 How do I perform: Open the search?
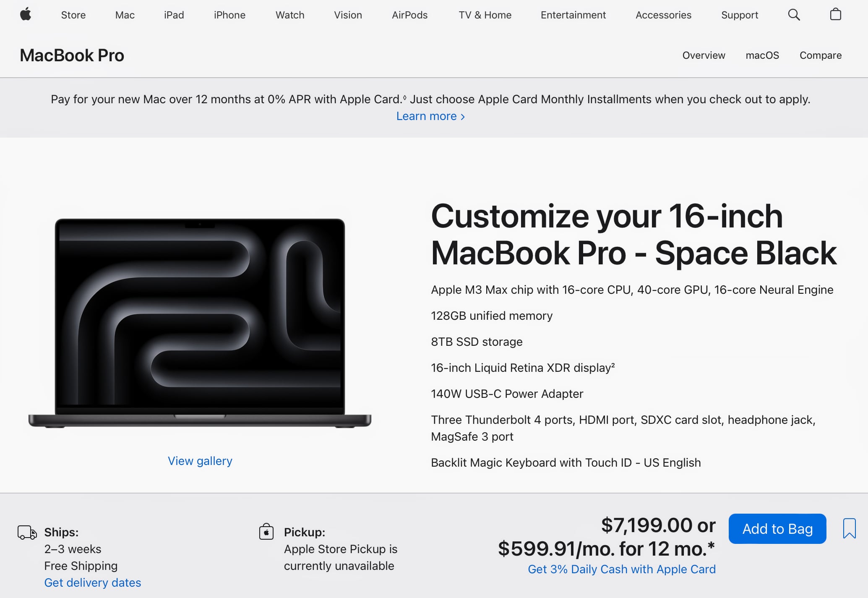click(x=794, y=15)
